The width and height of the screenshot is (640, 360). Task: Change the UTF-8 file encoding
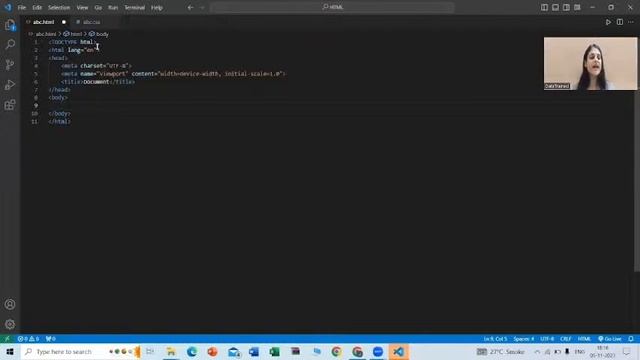[547, 339]
